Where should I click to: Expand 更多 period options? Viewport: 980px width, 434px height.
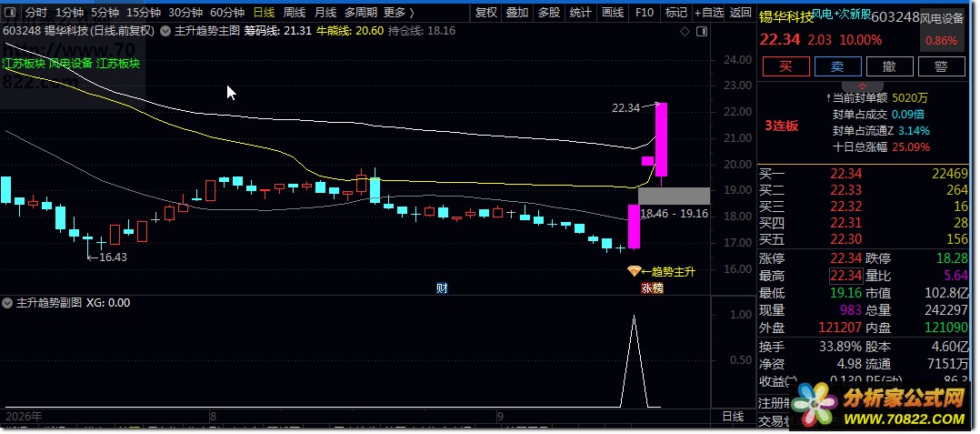(398, 13)
